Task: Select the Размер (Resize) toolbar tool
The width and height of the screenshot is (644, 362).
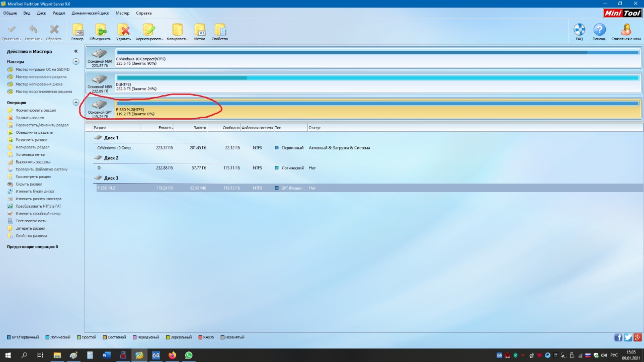Action: 77,32
